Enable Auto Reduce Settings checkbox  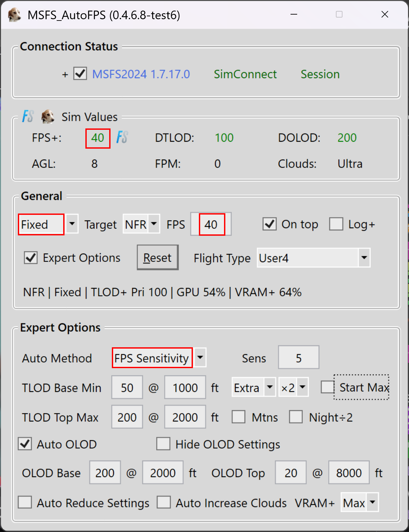pos(25,502)
